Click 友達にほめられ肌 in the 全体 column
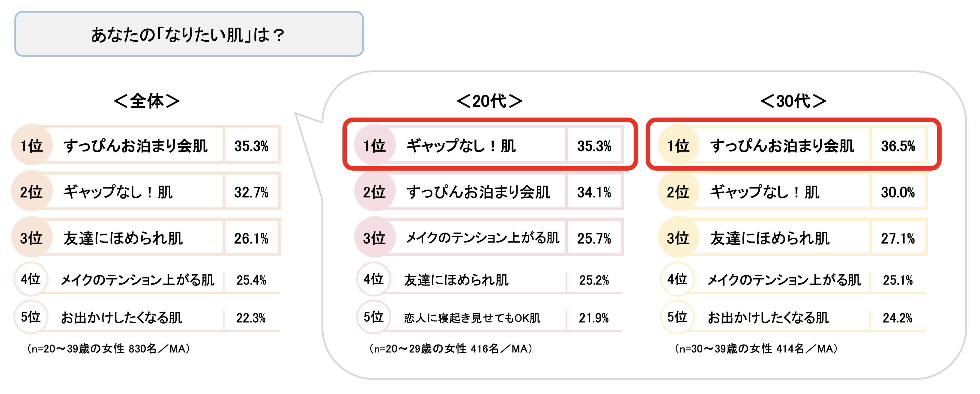980x394 pixels. [123, 238]
